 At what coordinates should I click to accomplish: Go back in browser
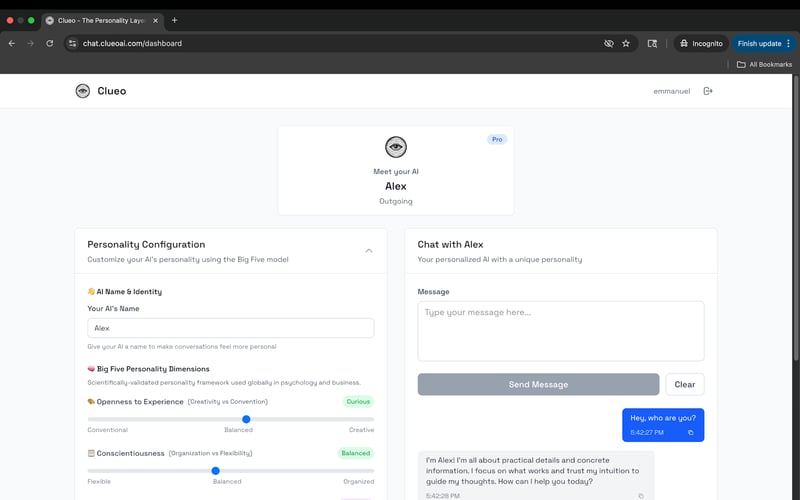click(x=12, y=43)
